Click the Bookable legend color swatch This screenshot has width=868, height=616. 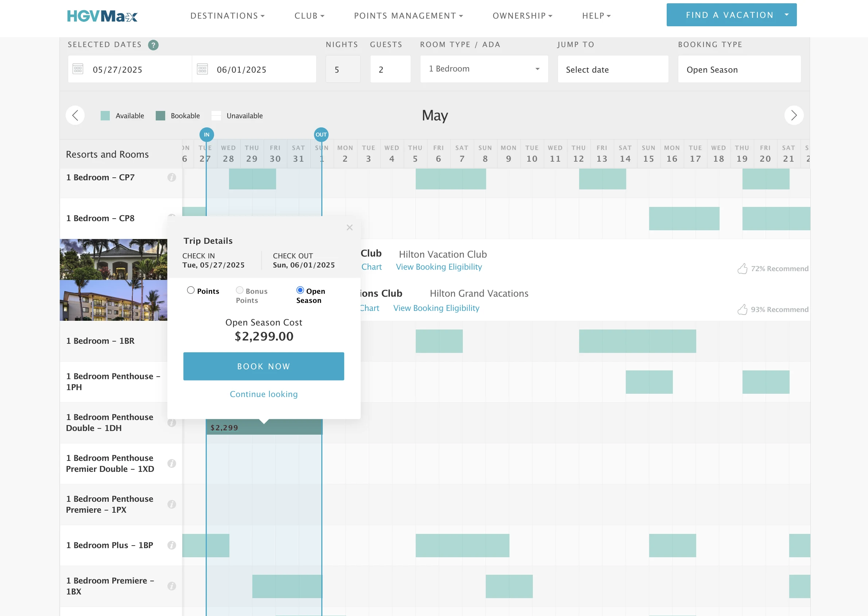coord(160,116)
